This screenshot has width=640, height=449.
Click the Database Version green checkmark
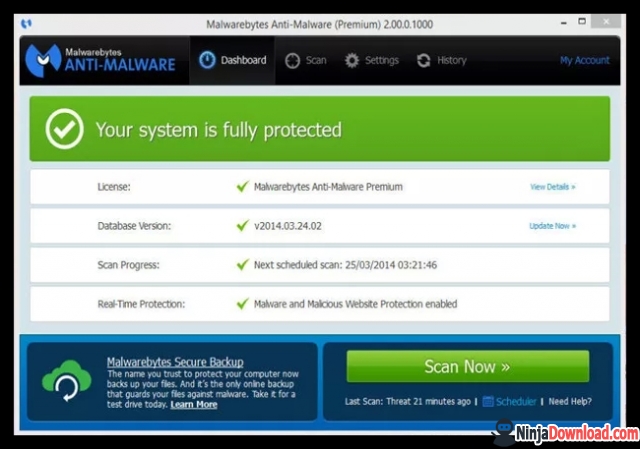click(x=242, y=225)
